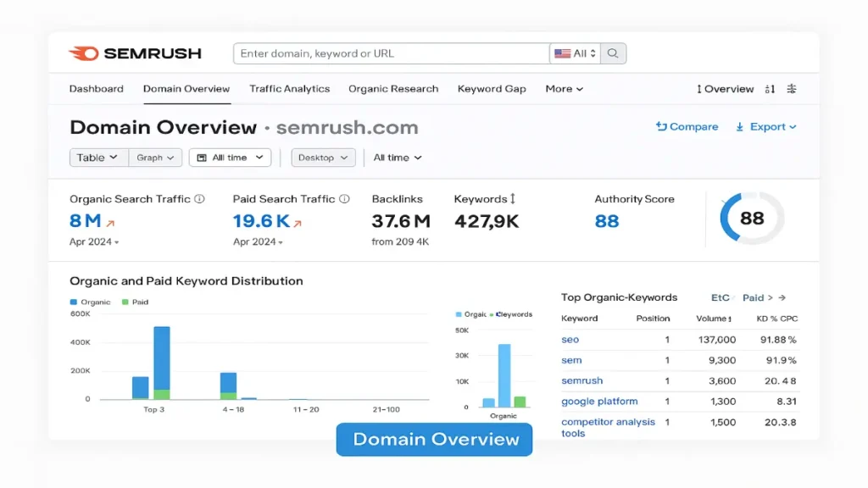The image size is (868, 488).
Task: Click the 'from 209 4K' backlinks text
Action: [x=400, y=241]
